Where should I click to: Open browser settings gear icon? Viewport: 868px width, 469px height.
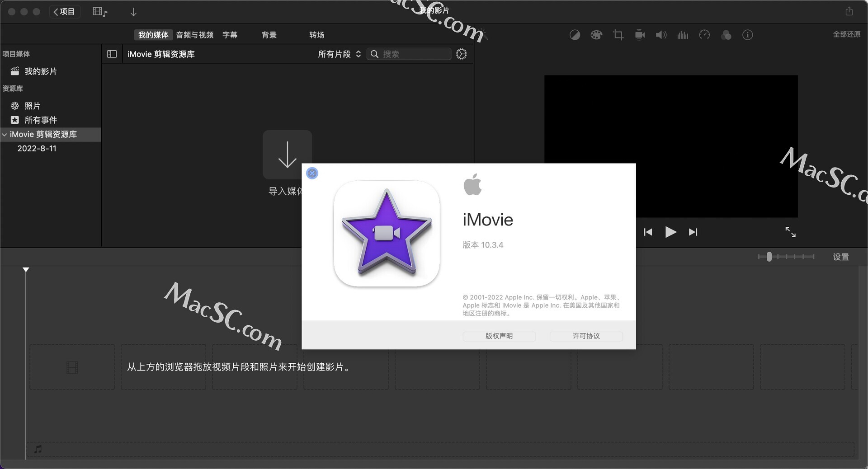point(461,54)
